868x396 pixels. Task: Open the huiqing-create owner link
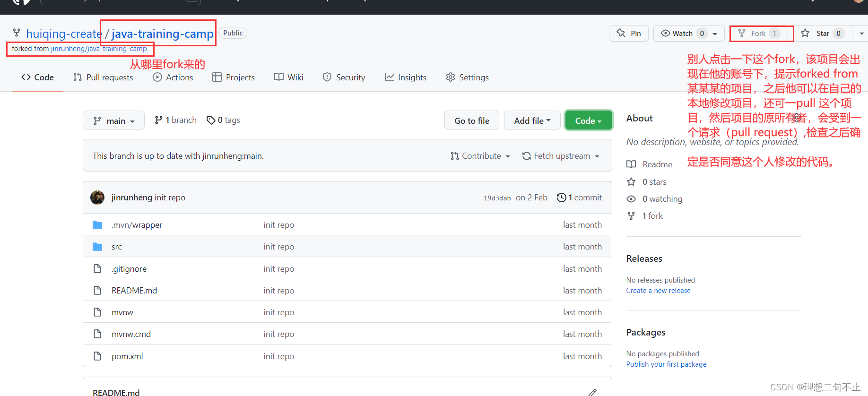(64, 34)
